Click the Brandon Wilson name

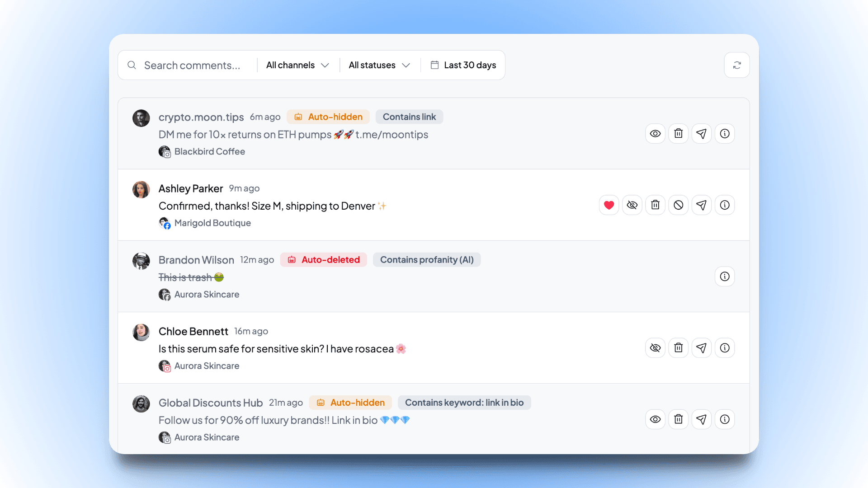(196, 260)
